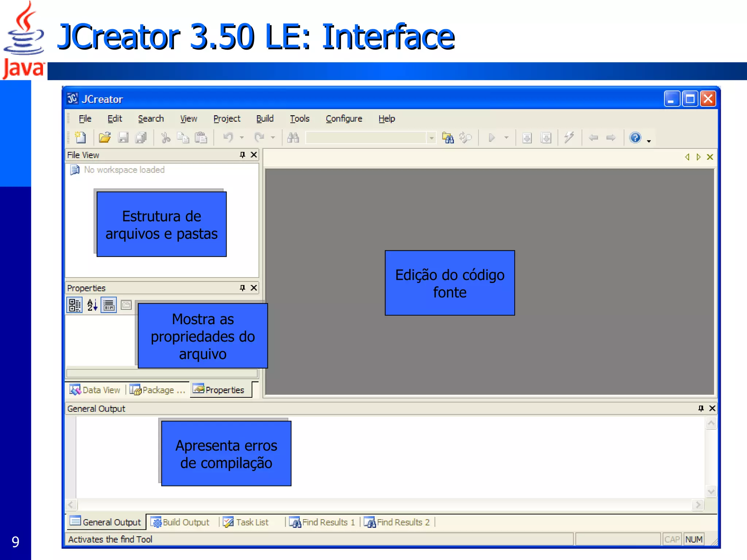Click the output scroll left arrow
The height and width of the screenshot is (560, 747).
tap(71, 505)
